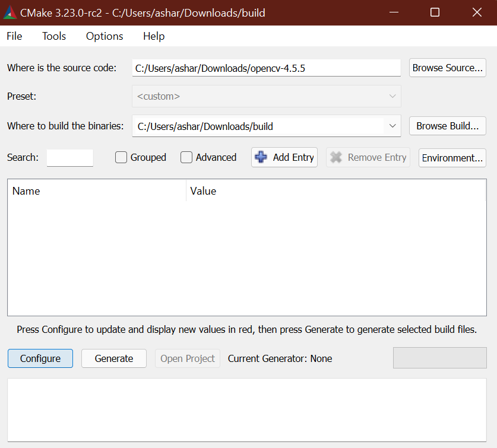Enable the Advanced checkbox
This screenshot has width=497, height=448.
pyautogui.click(x=186, y=157)
